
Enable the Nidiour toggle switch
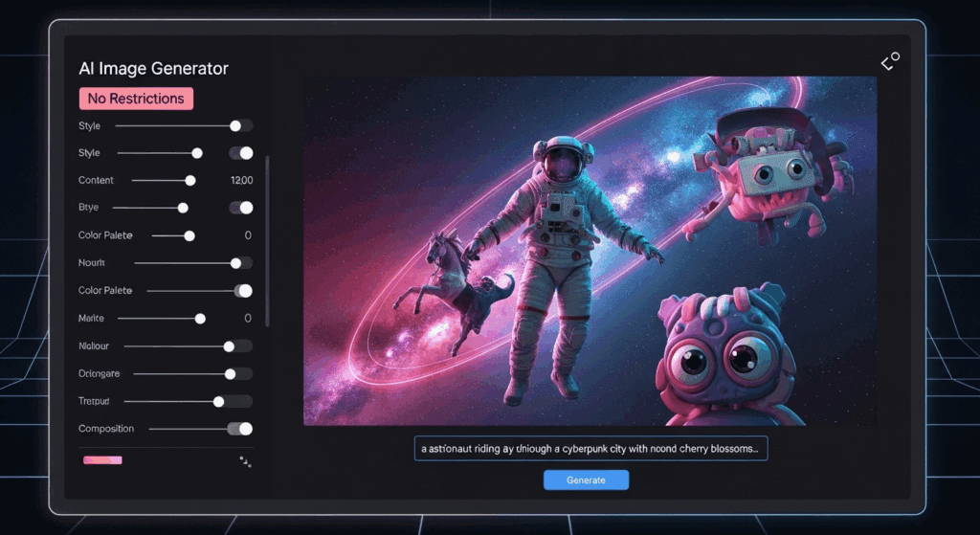240,346
